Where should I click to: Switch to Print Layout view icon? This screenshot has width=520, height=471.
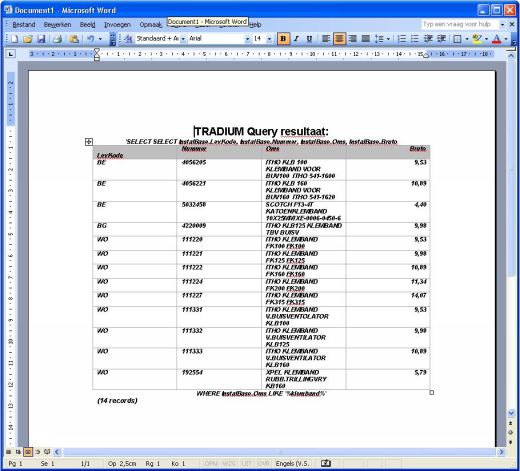28,452
